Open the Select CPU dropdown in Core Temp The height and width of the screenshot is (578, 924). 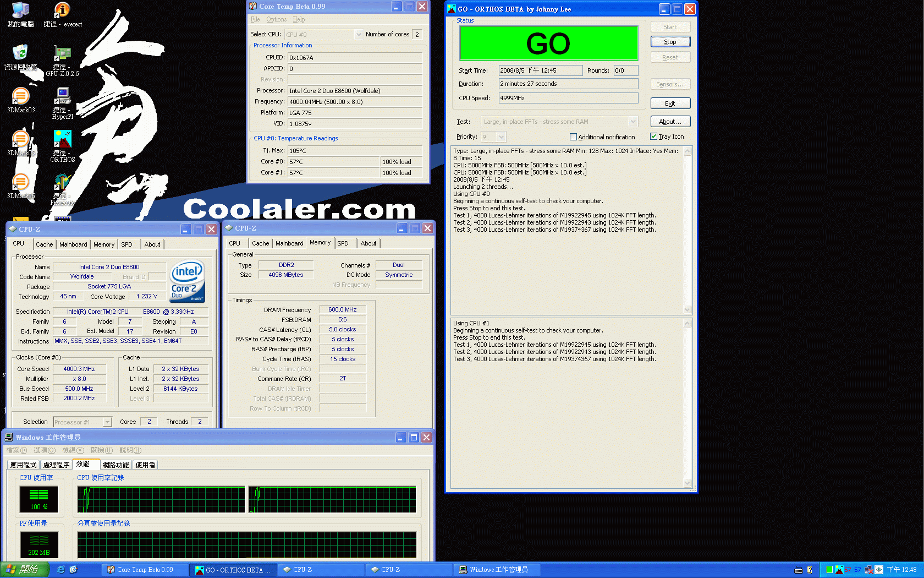[x=323, y=34]
